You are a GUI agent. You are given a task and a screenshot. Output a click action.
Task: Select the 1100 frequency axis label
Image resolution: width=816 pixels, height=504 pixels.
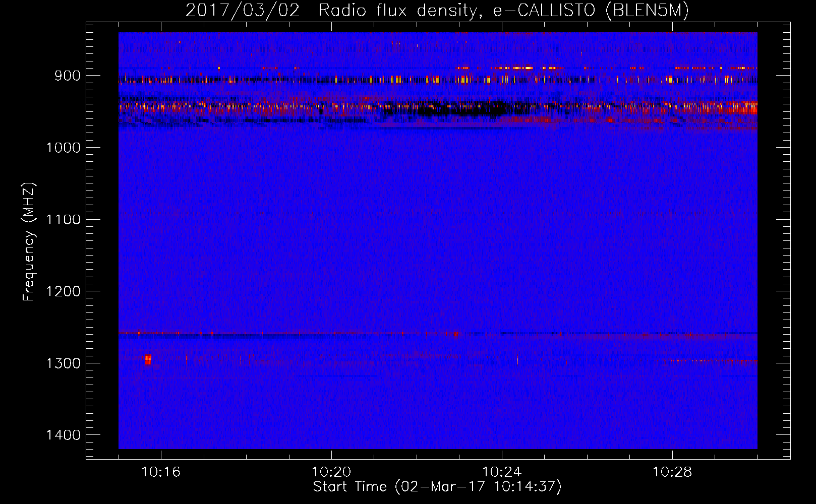click(64, 220)
